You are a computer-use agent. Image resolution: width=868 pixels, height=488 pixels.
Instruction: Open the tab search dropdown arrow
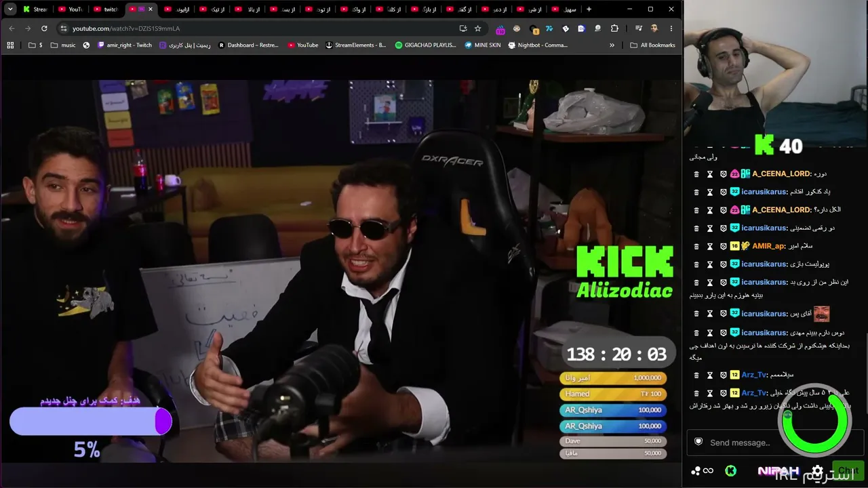click(10, 9)
